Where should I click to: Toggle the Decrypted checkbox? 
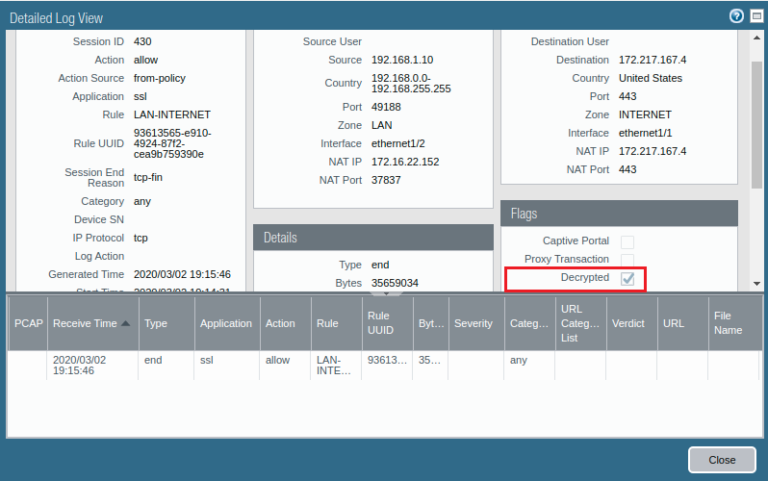tap(627, 279)
